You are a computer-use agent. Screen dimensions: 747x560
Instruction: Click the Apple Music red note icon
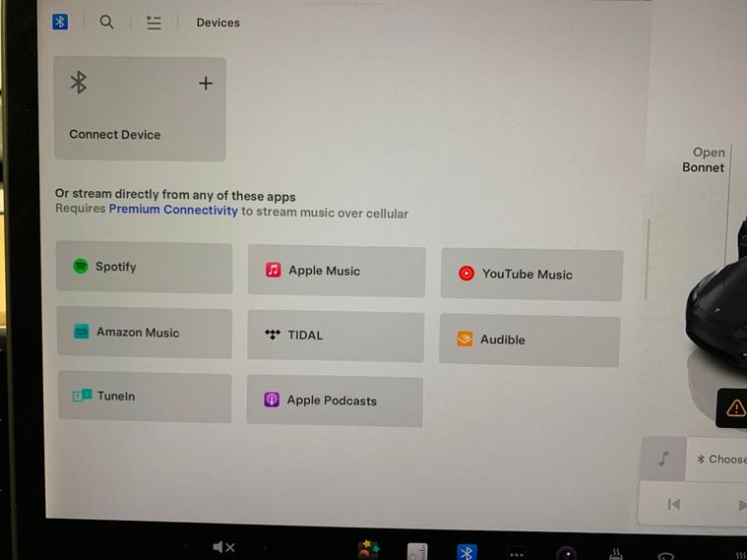pos(273,270)
